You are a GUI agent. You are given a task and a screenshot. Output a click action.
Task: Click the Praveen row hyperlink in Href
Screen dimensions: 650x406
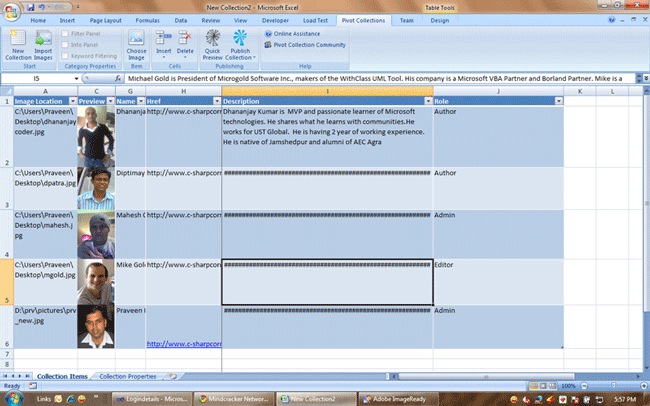(x=184, y=343)
